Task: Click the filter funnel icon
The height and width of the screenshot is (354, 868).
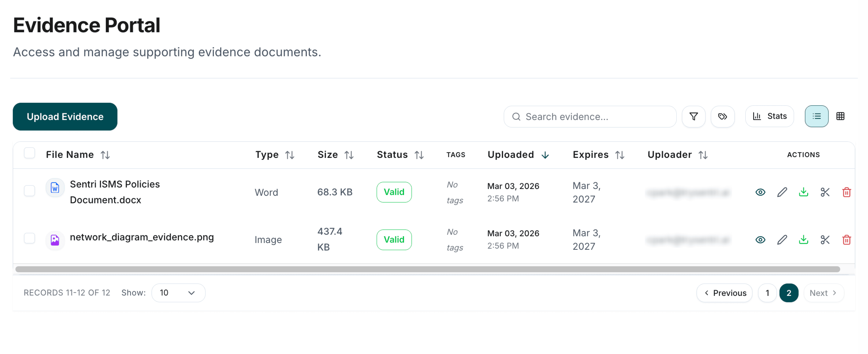Action: (x=693, y=116)
